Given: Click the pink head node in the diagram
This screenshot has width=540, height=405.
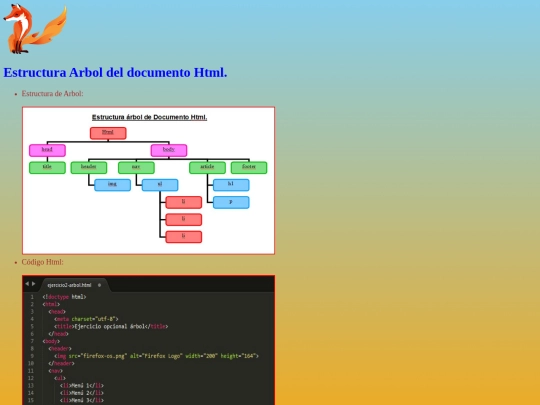Looking at the screenshot, I should coord(47,150).
